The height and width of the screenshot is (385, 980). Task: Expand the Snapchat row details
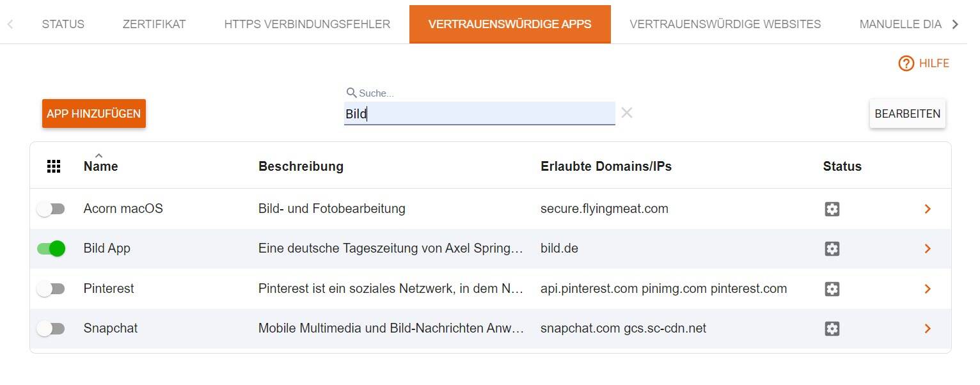point(928,329)
